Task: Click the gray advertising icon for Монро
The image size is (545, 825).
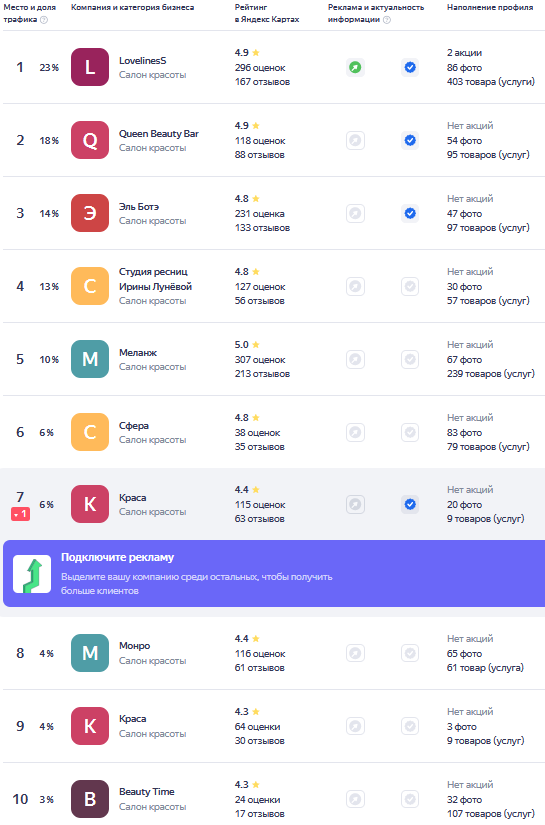Action: pyautogui.click(x=355, y=653)
